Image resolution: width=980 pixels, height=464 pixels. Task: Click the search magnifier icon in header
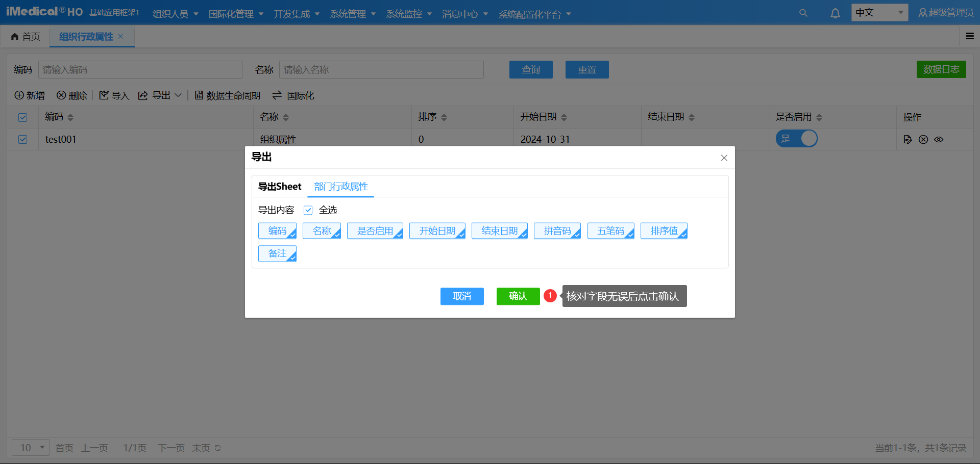pos(803,13)
